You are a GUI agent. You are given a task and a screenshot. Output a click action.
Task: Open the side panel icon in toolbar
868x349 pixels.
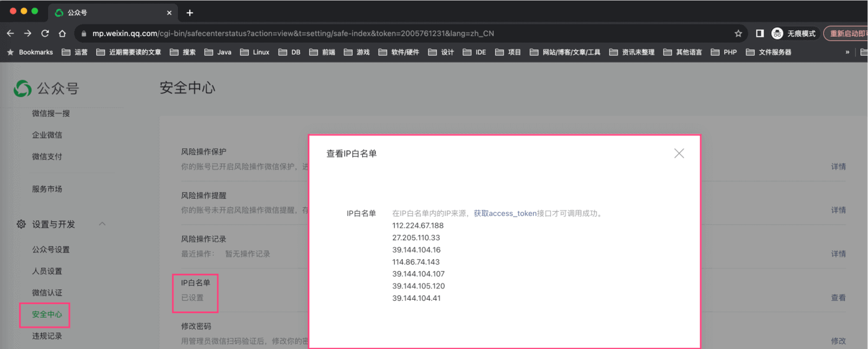tap(760, 34)
